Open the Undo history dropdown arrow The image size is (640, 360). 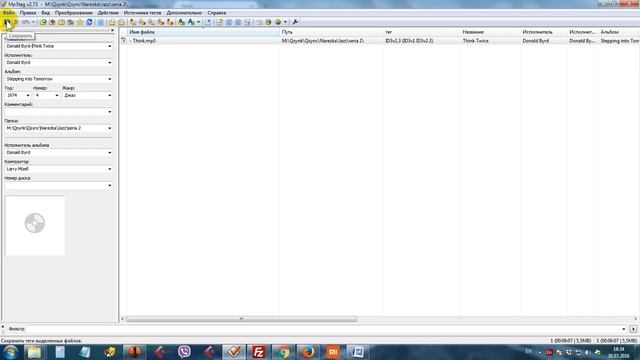(33, 22)
